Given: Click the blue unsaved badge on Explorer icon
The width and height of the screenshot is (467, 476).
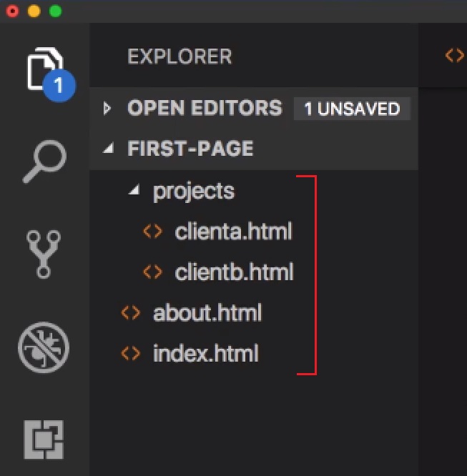Looking at the screenshot, I should click(x=59, y=85).
